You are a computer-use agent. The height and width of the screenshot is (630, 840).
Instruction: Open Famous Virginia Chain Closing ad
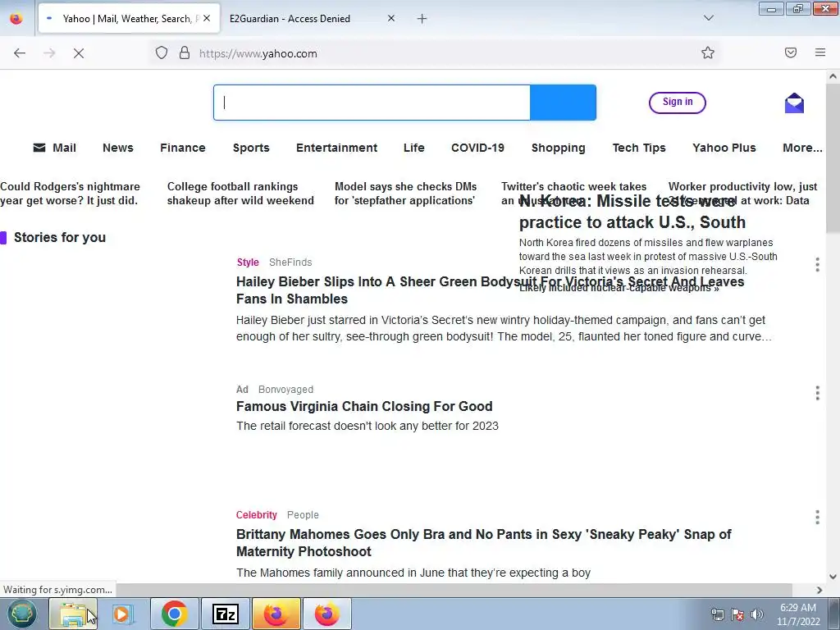tap(364, 406)
